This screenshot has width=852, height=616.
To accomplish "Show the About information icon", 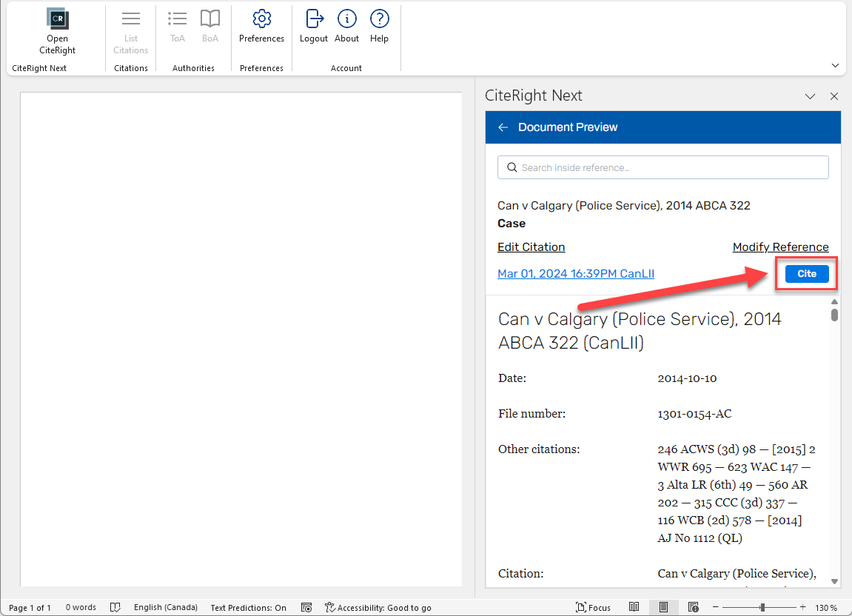I will pos(346,26).
